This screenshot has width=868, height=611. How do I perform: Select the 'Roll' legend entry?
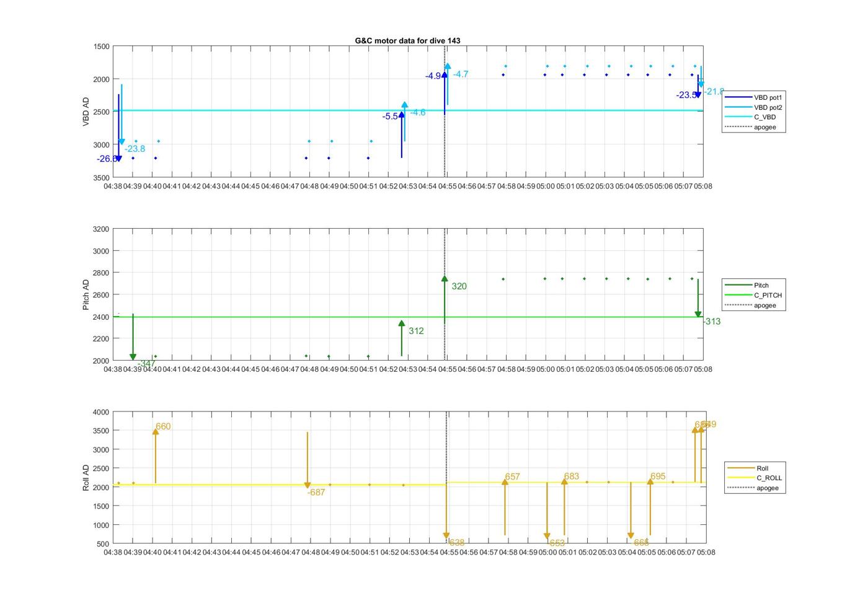[748, 468]
